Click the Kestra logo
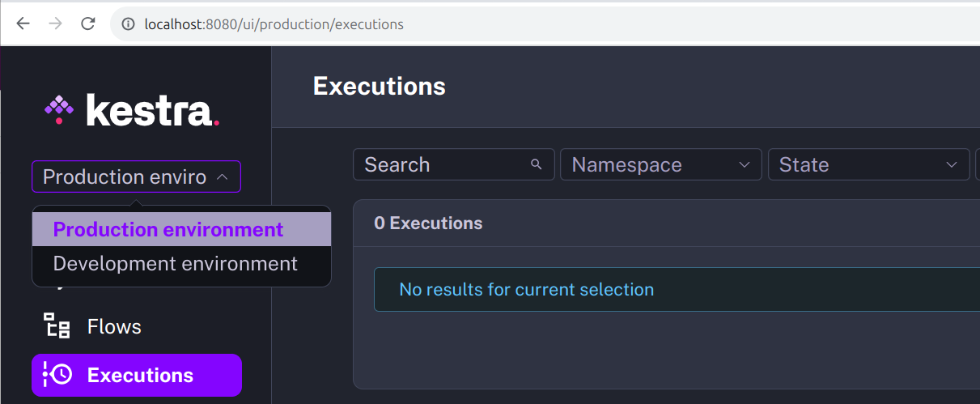Viewport: 980px width, 404px height. [132, 110]
